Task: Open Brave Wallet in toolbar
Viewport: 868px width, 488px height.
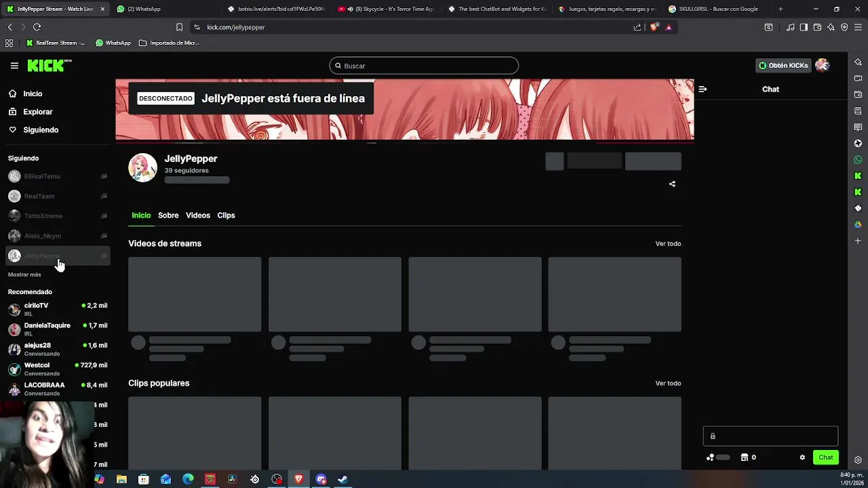Action: coord(817,27)
